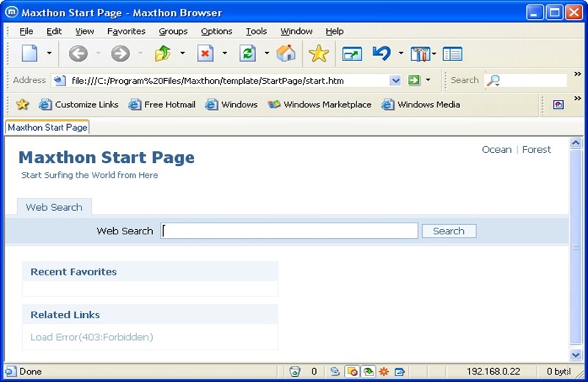This screenshot has width=588, height=382.
Task: Click the Web Search text input box
Action: 289,231
